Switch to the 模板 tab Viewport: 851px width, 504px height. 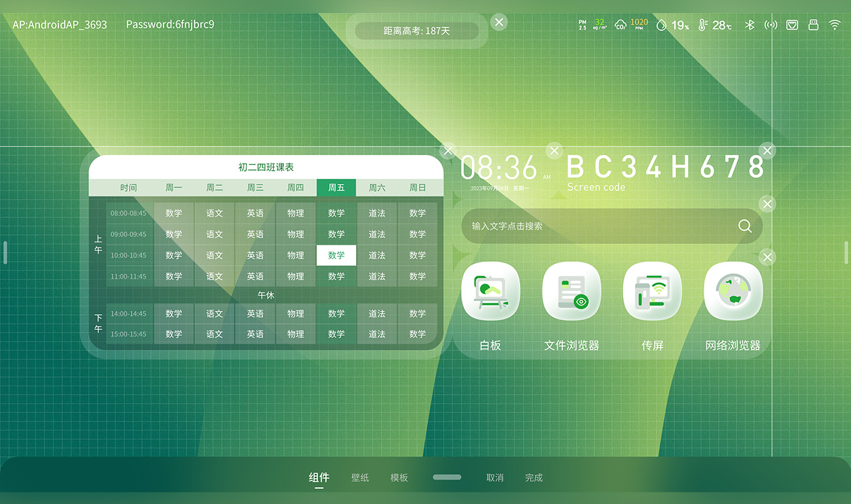[399, 478]
